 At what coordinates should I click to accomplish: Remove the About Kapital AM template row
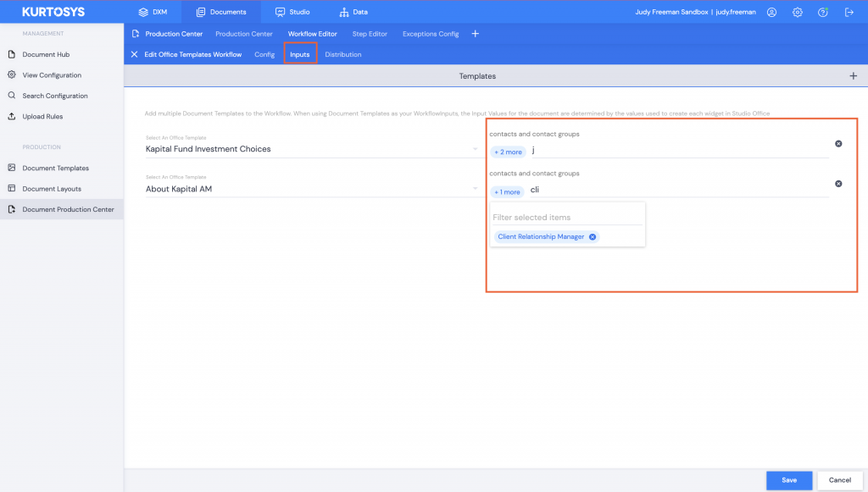tap(838, 184)
